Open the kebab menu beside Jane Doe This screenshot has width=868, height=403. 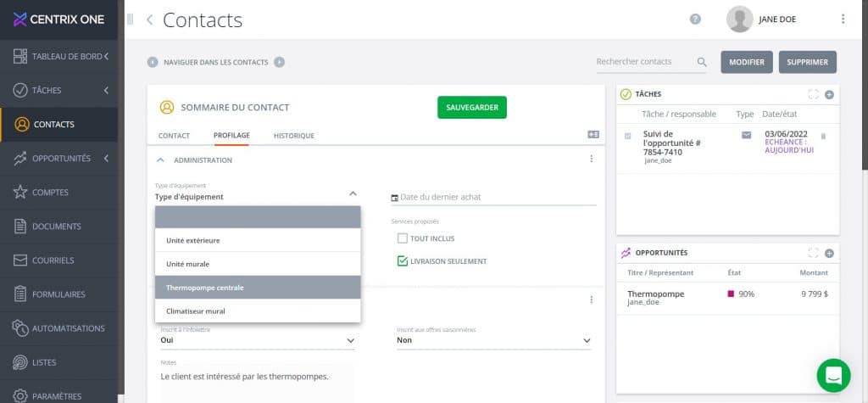[843, 20]
